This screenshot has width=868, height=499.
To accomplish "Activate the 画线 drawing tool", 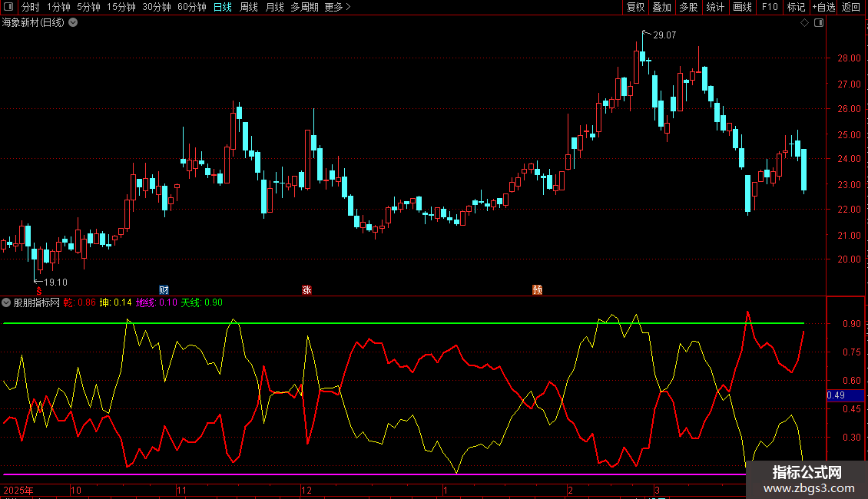I will pos(742,7).
